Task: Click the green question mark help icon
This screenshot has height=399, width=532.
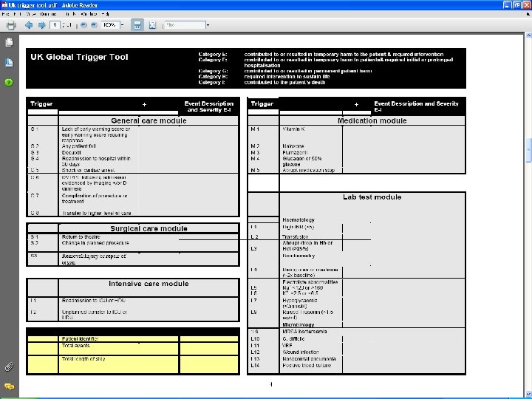Action: (9, 83)
